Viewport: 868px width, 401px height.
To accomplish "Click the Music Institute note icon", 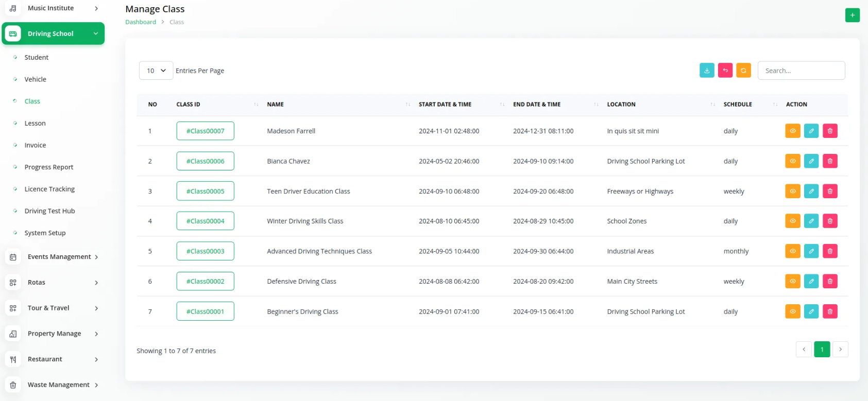I will click(x=13, y=8).
